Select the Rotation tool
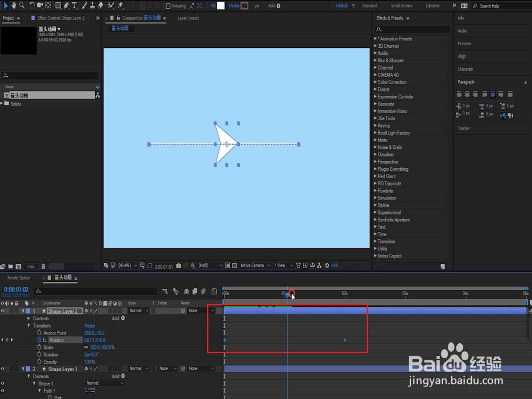The image size is (532, 399). coord(31,5)
